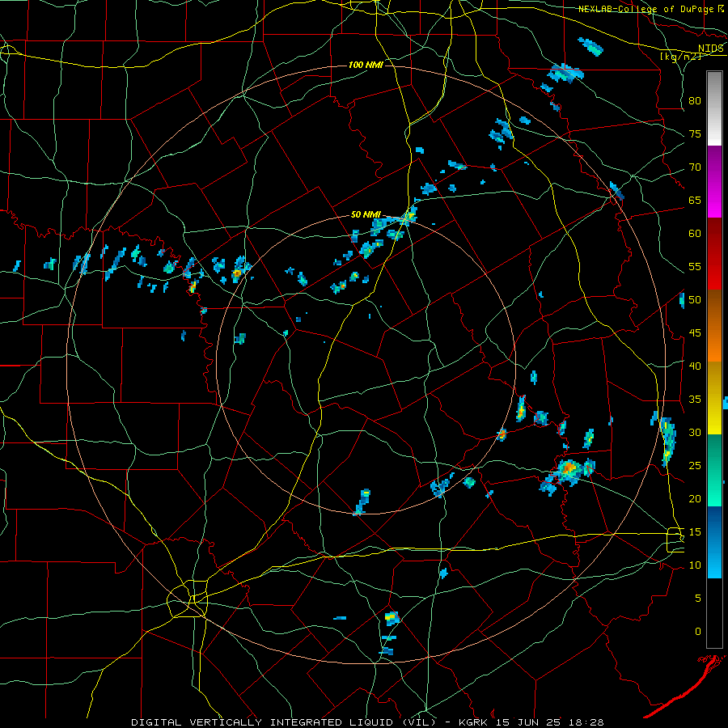Click the scale value 15
The width and height of the screenshot is (728, 728).
click(x=695, y=532)
